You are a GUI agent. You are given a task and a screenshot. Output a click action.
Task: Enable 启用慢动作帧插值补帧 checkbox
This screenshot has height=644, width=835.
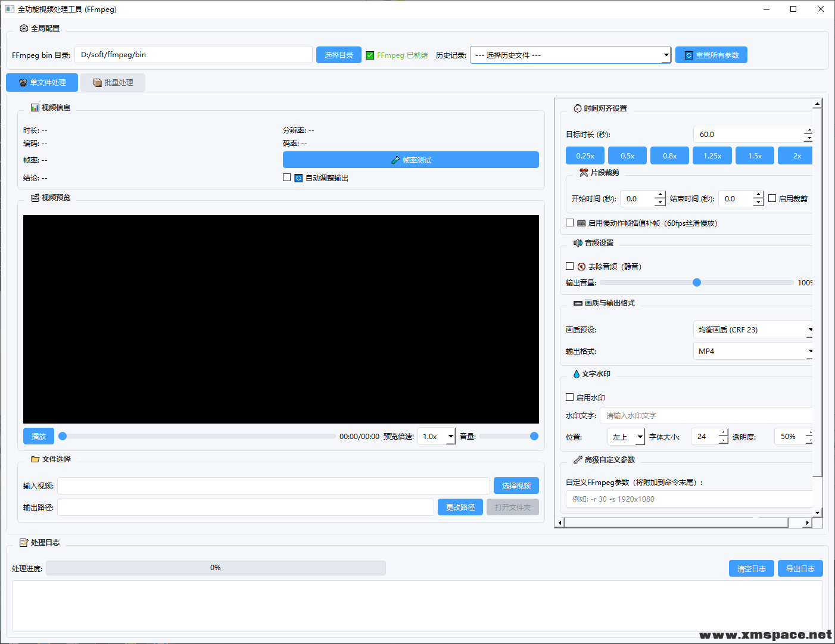[x=570, y=223]
